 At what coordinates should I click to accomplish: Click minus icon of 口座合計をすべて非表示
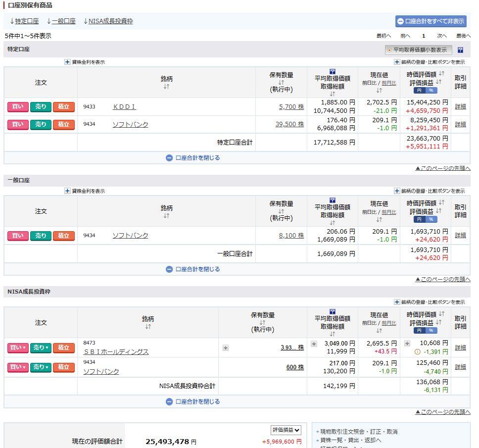[400, 21]
